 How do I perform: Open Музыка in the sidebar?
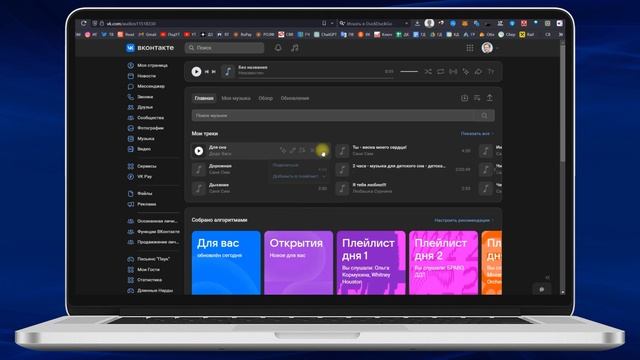pos(141,139)
